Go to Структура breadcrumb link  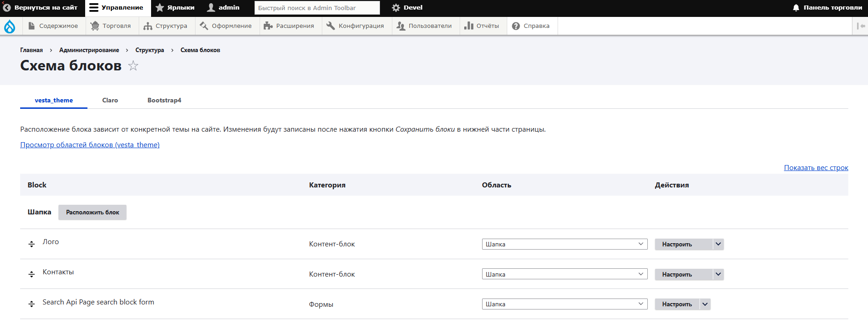pyautogui.click(x=150, y=50)
